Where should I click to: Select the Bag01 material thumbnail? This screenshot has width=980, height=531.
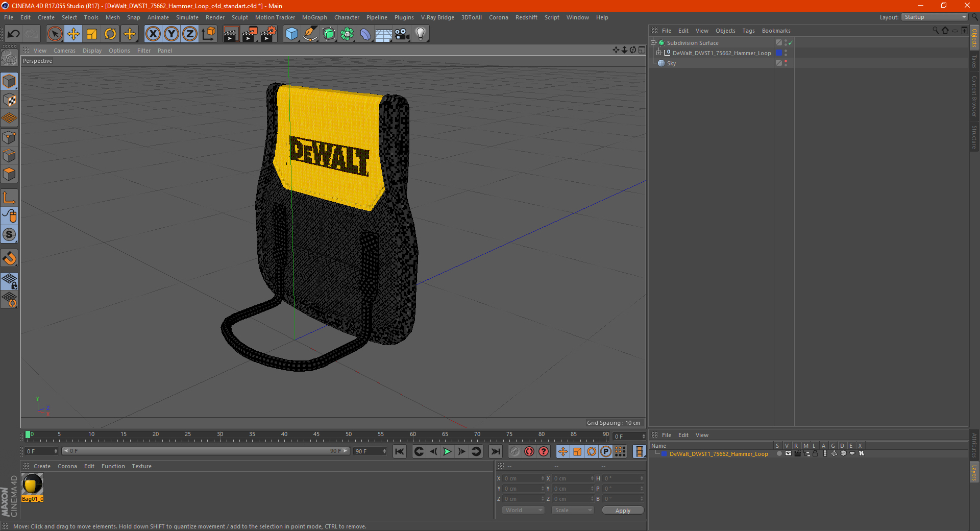tap(32, 485)
